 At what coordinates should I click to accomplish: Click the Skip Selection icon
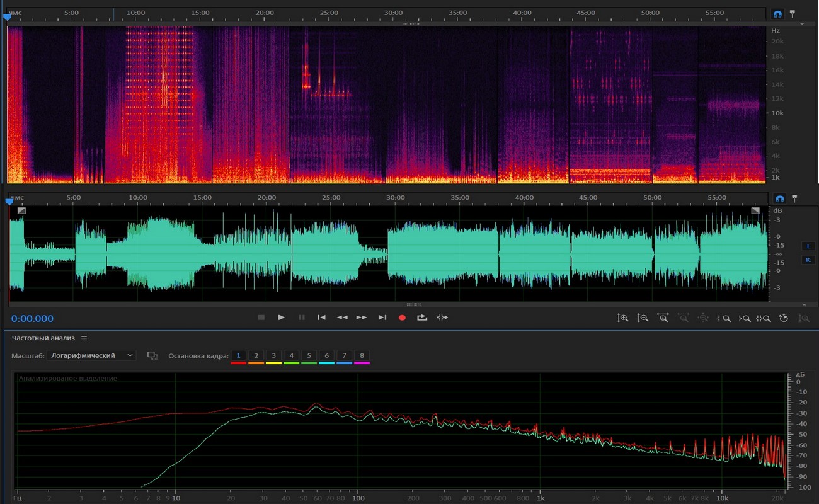[x=442, y=318]
